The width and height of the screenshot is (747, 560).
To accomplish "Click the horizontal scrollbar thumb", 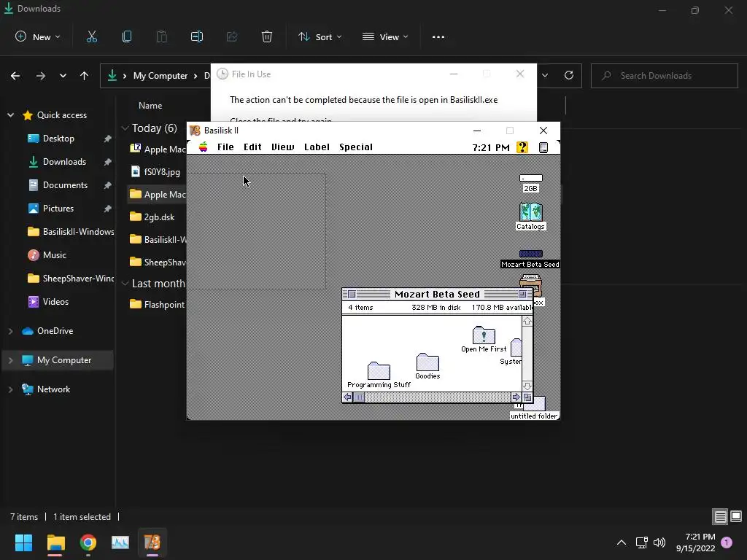I will click(359, 397).
